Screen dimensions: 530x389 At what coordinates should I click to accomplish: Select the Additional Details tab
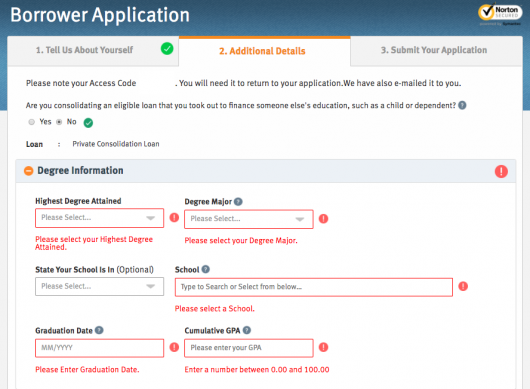(265, 51)
